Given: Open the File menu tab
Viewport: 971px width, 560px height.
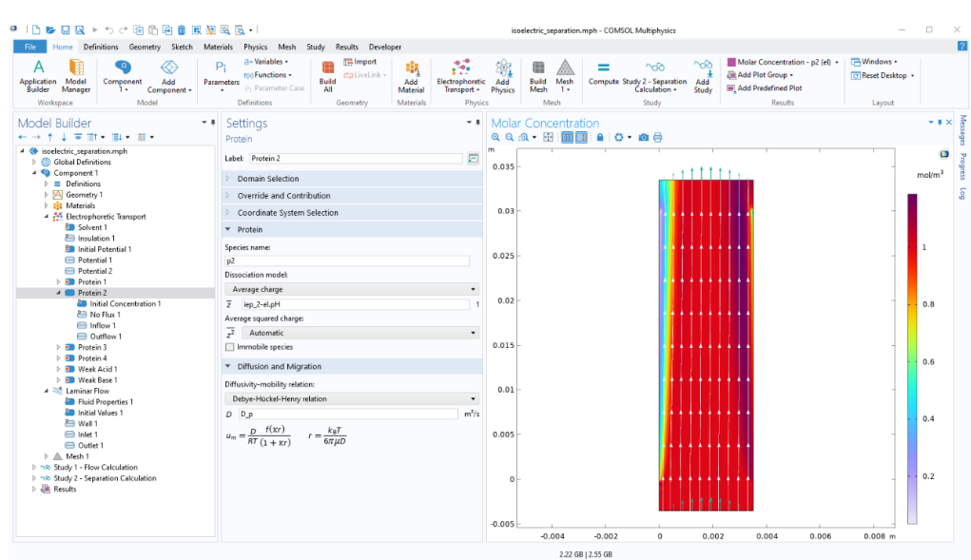Looking at the screenshot, I should point(29,47).
